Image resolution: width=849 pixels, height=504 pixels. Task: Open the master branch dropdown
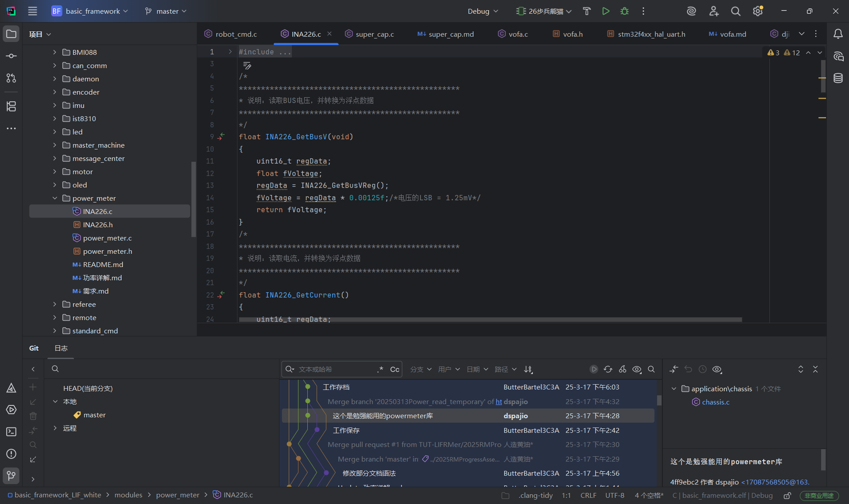click(x=166, y=11)
